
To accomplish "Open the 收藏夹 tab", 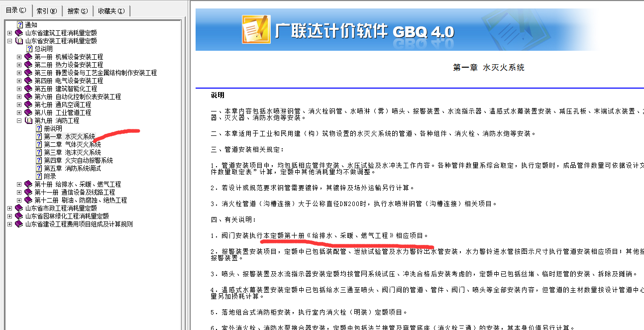I will (x=111, y=11).
